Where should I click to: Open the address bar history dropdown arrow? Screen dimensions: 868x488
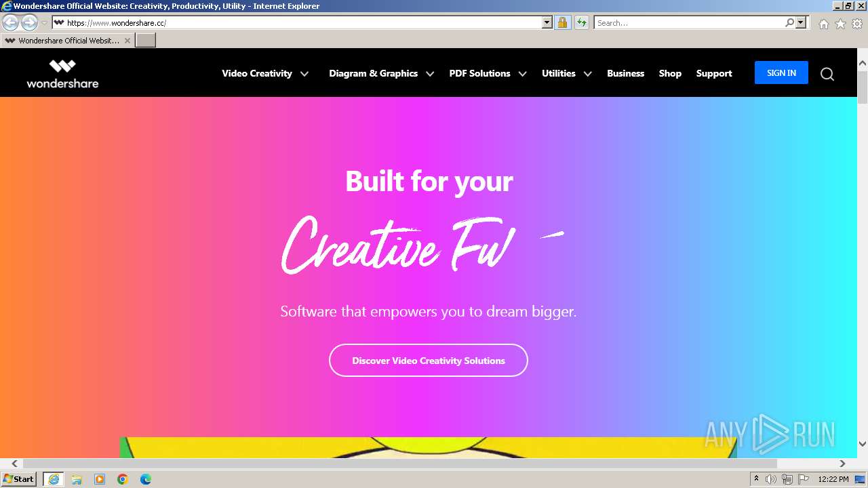coord(547,22)
